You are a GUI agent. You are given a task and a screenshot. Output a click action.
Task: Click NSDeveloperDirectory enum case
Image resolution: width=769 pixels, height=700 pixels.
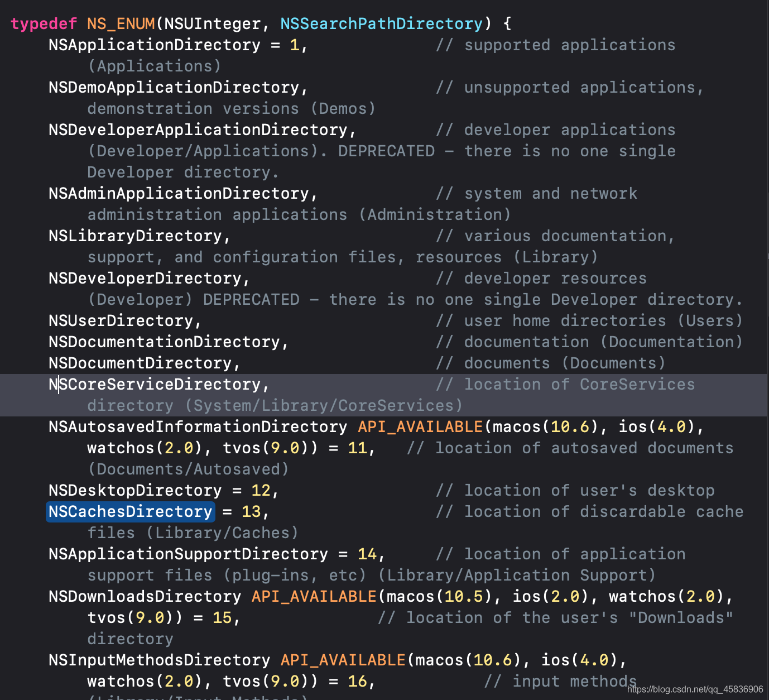(x=145, y=279)
